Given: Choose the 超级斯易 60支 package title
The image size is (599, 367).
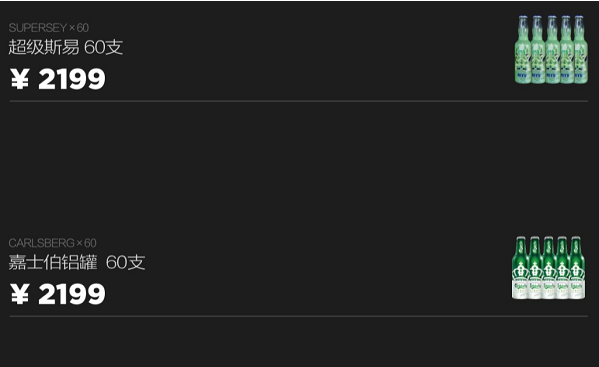Looking at the screenshot, I should 66,47.
